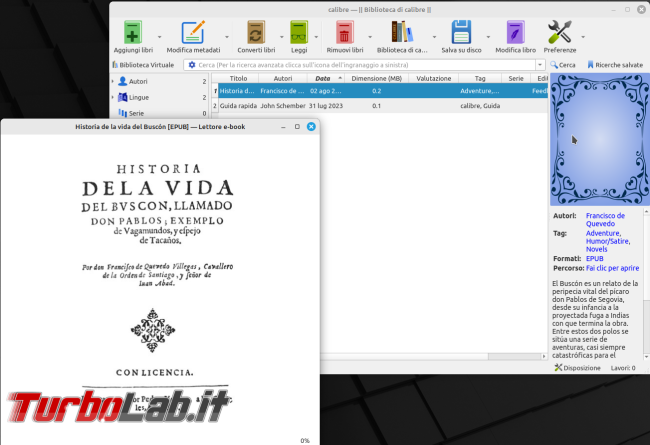The width and height of the screenshot is (650, 445).
Task: Open selected book with Leggi icon
Action: tap(299, 32)
